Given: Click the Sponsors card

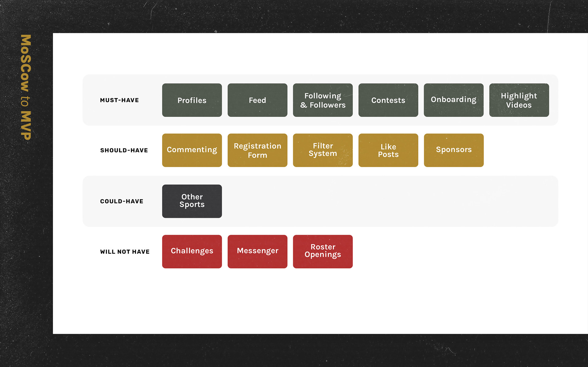Looking at the screenshot, I should 454,150.
